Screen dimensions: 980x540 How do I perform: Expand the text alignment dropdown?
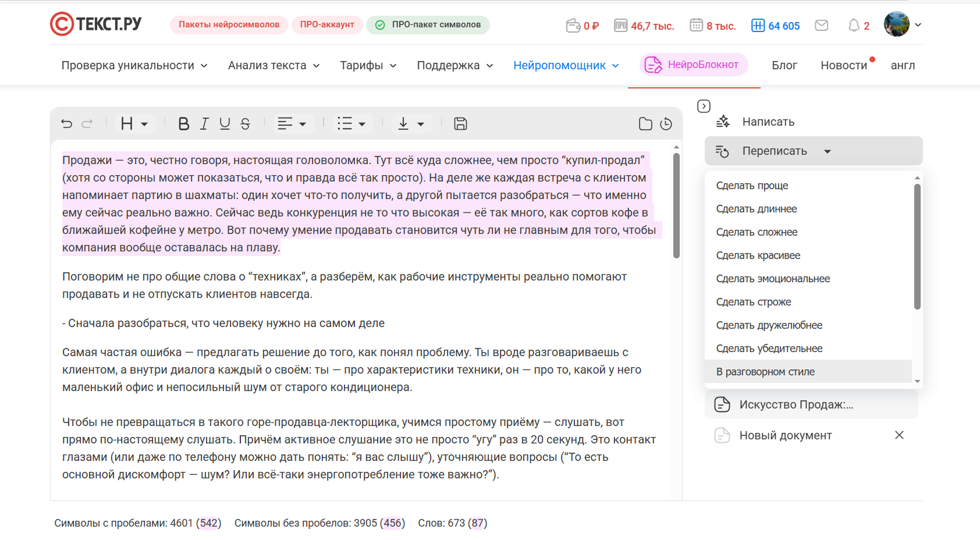(x=292, y=124)
